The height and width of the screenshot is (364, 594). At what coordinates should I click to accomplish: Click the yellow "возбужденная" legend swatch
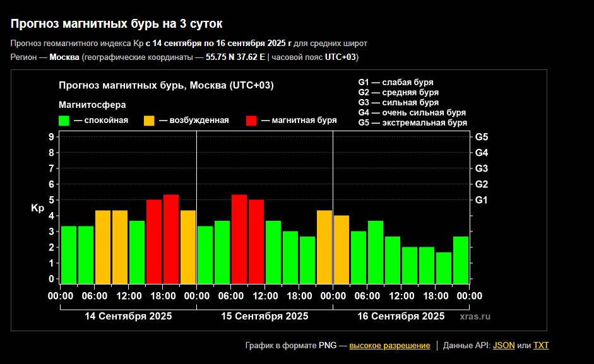coord(149,120)
